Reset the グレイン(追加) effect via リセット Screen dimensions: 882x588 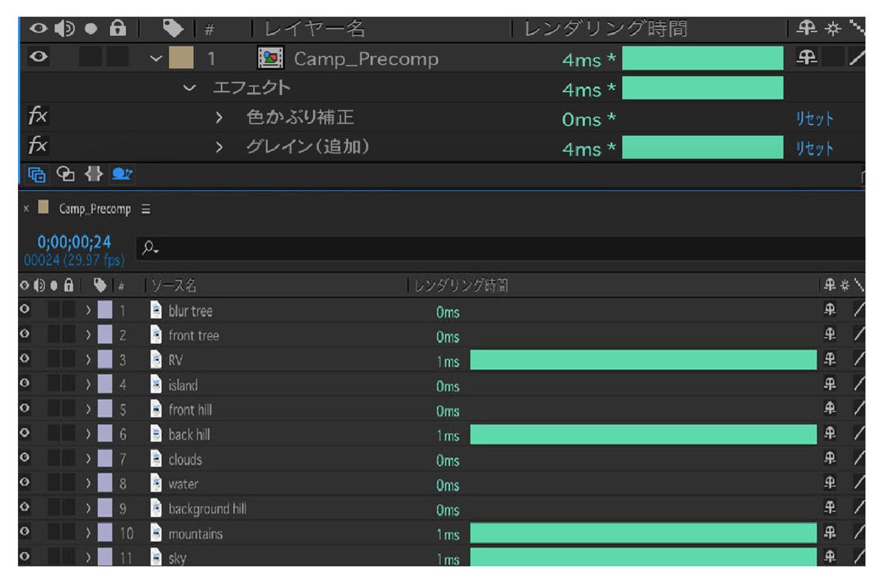click(815, 148)
